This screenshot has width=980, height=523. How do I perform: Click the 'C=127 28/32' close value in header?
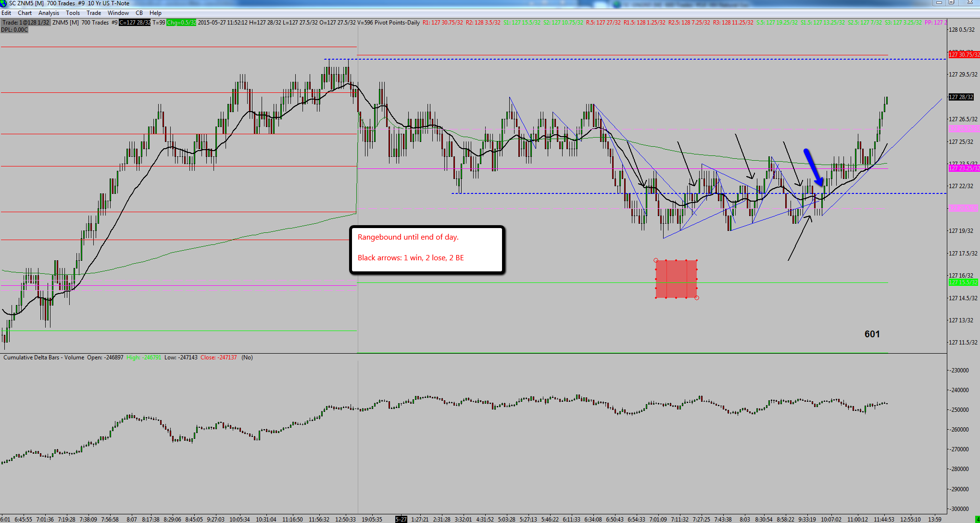(x=135, y=23)
